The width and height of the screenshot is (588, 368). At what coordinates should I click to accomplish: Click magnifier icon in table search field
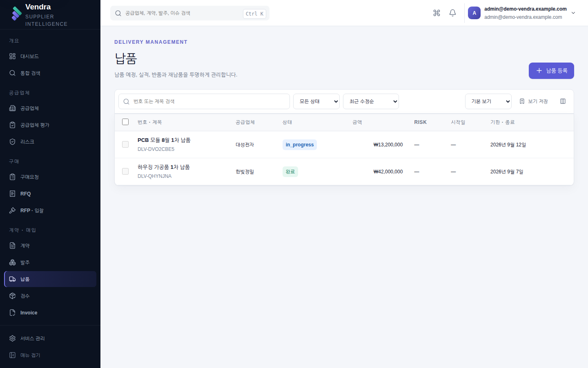pyautogui.click(x=126, y=101)
